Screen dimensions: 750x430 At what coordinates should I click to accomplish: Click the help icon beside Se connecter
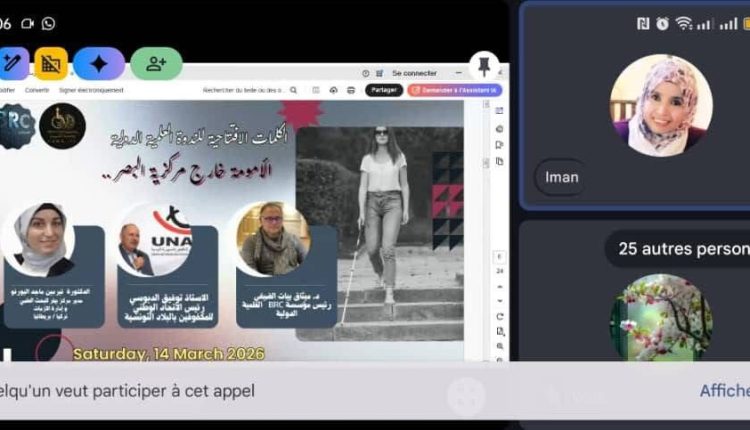tap(366, 73)
